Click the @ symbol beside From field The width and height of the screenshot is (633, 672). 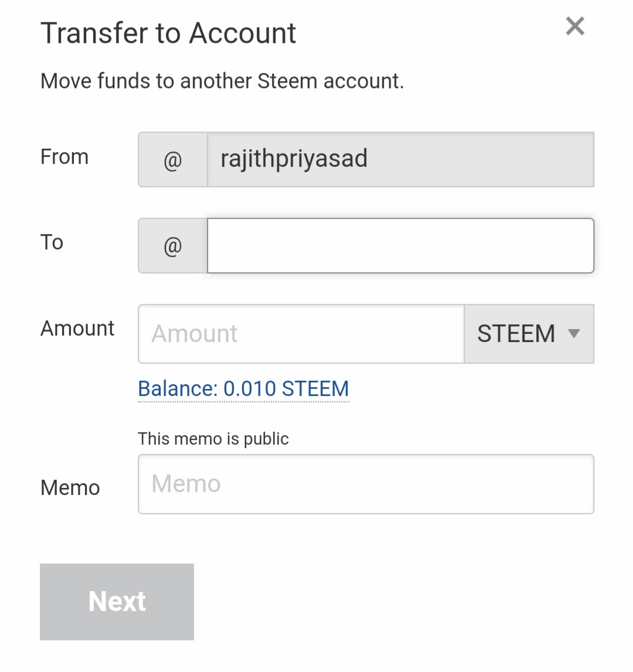173,160
